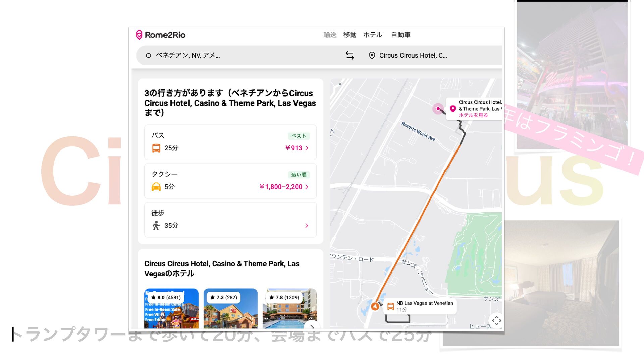Click the origin field ベネチアン, NV

(188, 55)
